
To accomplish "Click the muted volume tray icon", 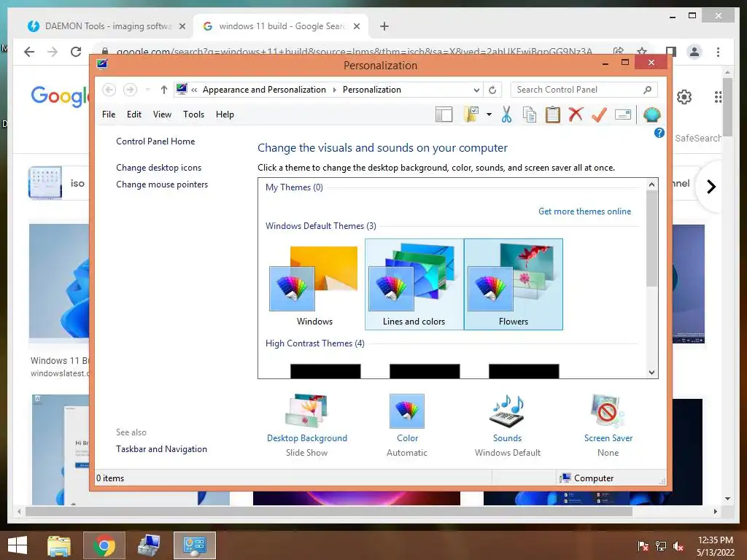I will [x=678, y=546].
